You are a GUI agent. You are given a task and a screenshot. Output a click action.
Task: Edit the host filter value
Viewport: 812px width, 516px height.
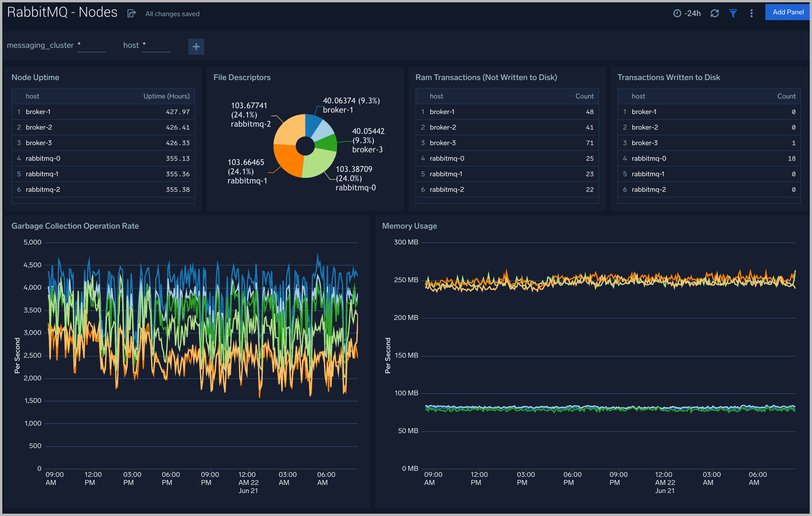tap(156, 45)
